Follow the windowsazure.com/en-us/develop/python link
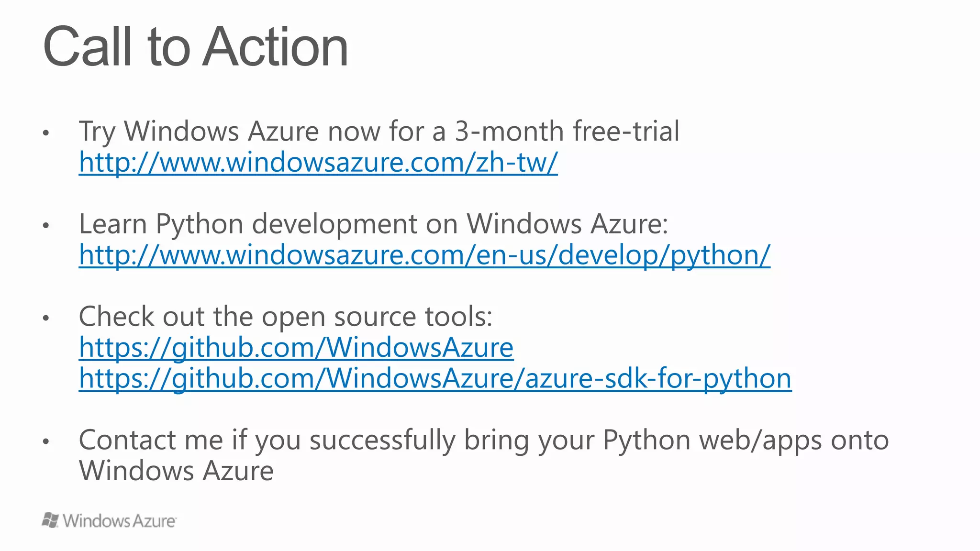This screenshot has height=551, width=980. (x=424, y=255)
